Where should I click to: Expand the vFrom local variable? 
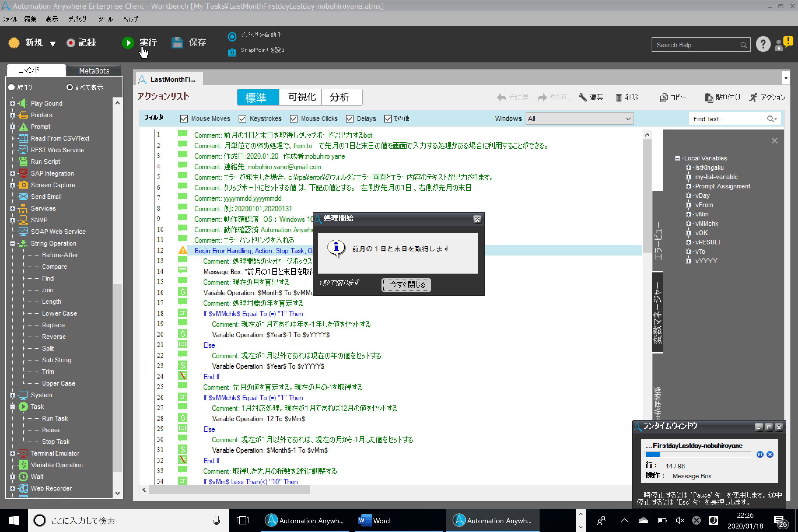(x=688, y=205)
